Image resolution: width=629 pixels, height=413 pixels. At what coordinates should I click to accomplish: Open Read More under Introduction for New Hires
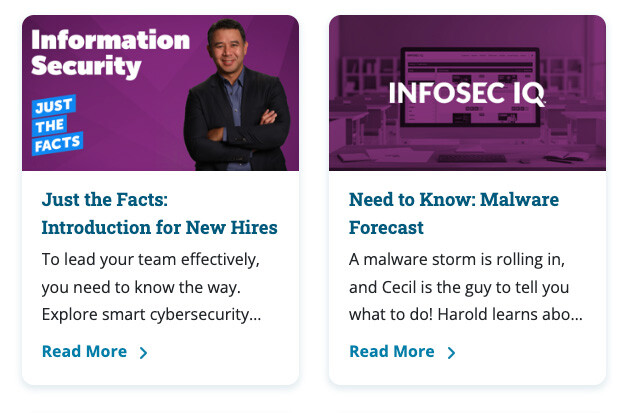click(85, 351)
